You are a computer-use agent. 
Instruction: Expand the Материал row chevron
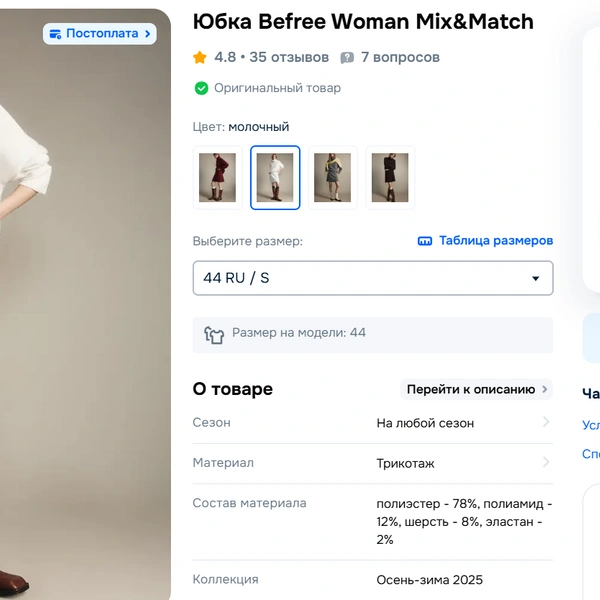coord(546,462)
